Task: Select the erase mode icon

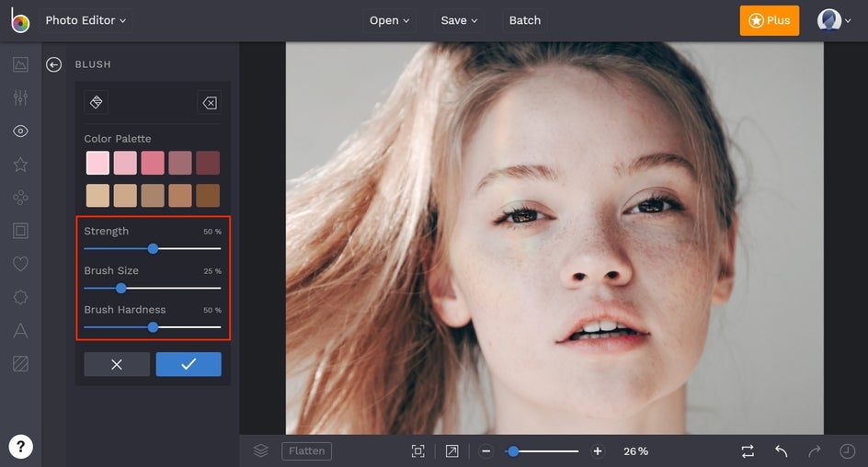Action: point(209,103)
